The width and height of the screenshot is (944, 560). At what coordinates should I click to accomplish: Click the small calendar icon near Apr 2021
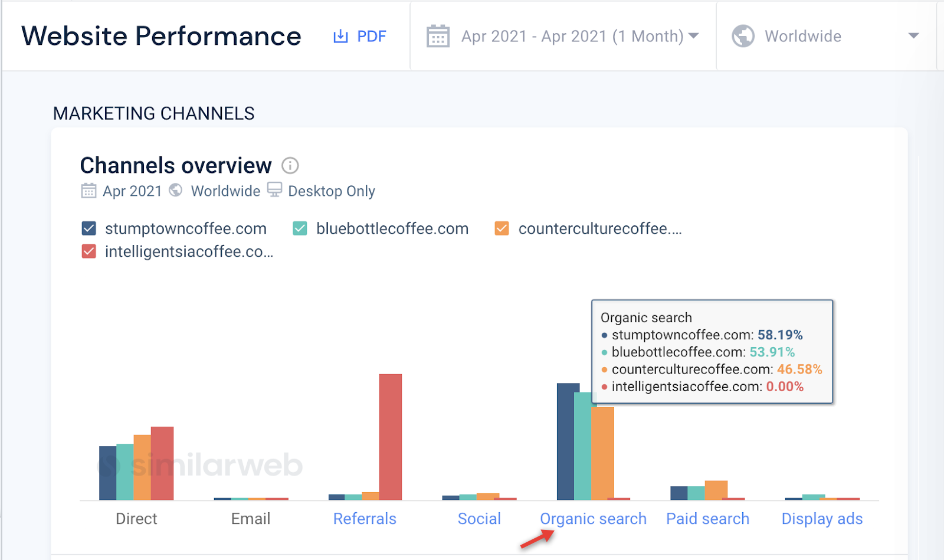(88, 191)
